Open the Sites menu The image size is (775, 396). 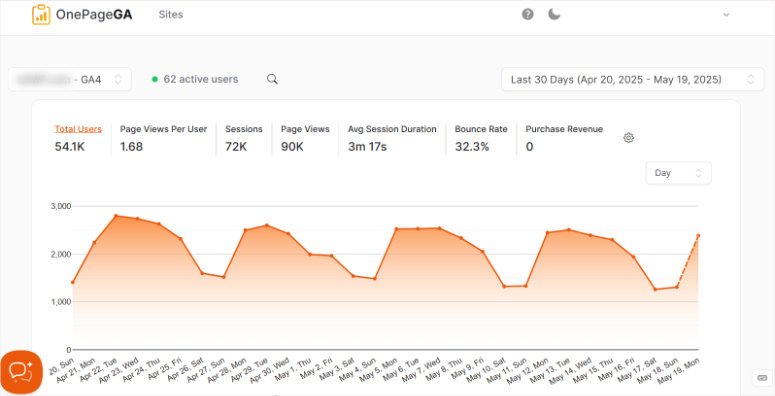(171, 15)
